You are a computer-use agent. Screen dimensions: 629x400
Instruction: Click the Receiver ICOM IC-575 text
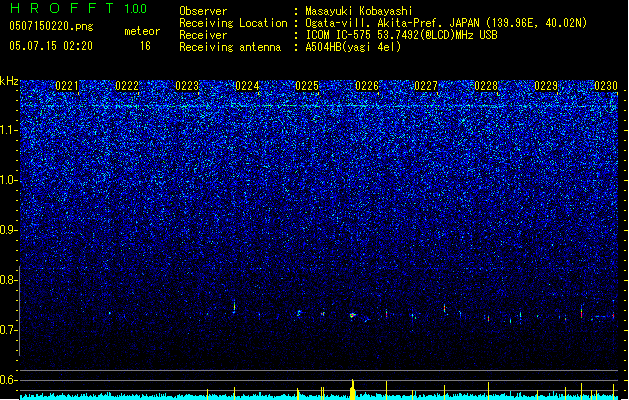click(401, 35)
